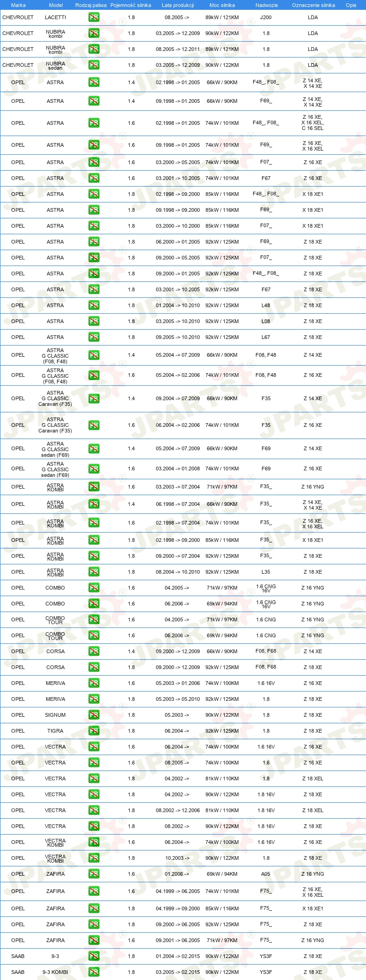Click the Opis column header
The image size is (366, 980).
(351, 5)
